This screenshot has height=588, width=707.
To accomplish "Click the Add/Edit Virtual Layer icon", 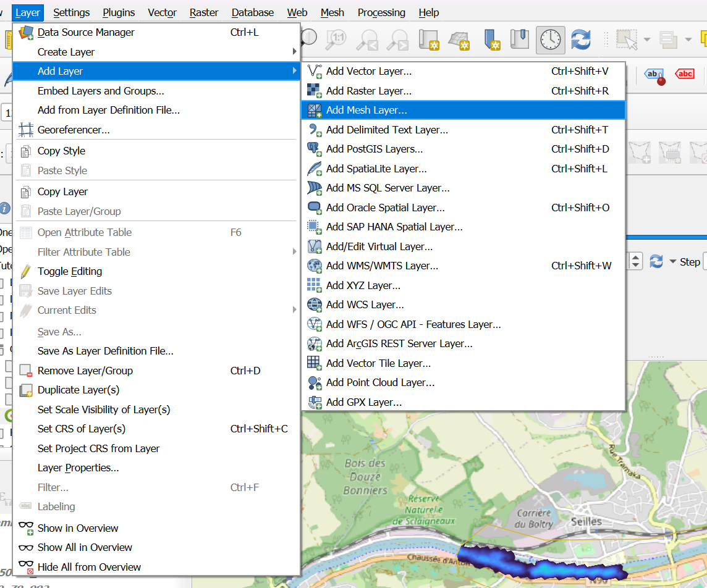I will [315, 246].
